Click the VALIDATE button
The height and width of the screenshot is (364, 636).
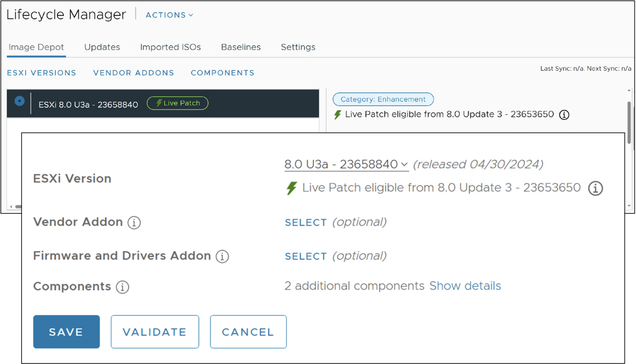[x=154, y=332]
